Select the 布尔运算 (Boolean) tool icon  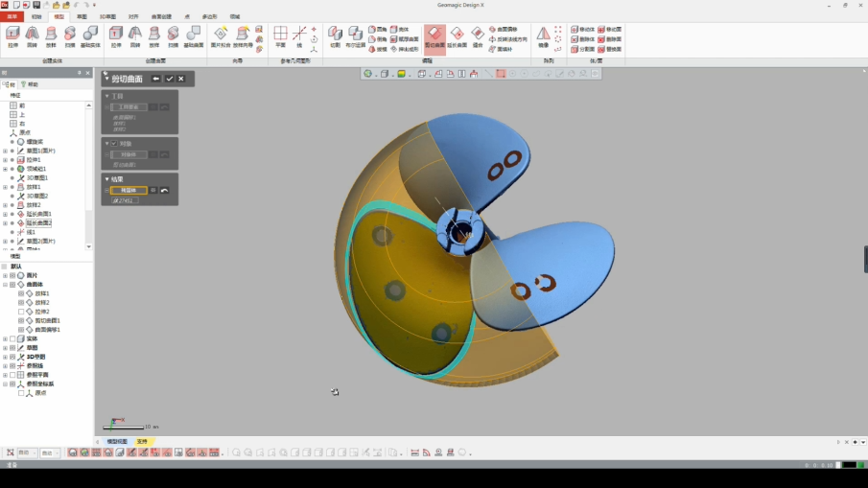pyautogui.click(x=355, y=35)
